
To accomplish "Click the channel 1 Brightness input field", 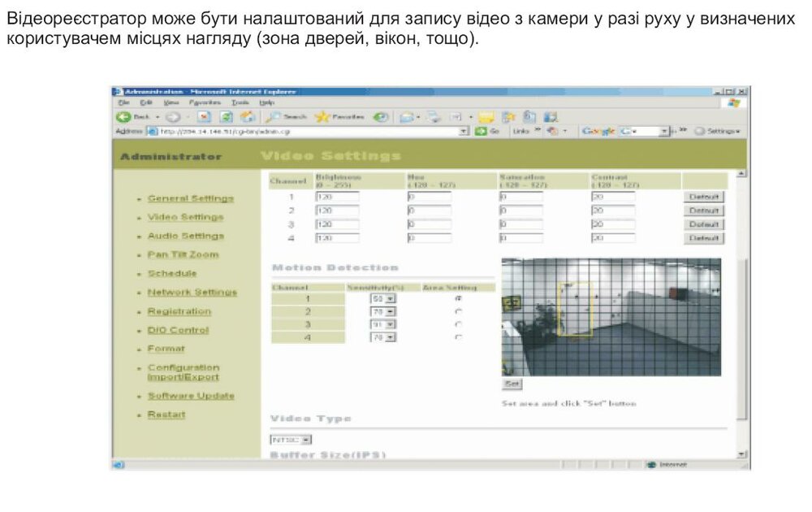I will (x=336, y=197).
